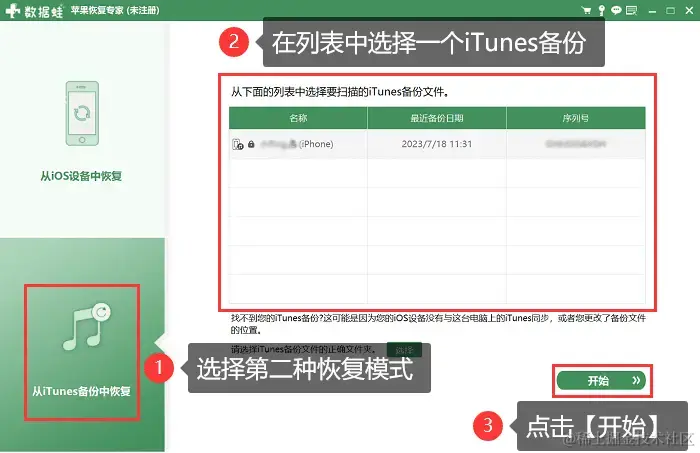This screenshot has height=453, width=700.
Task: Open the menu list icon in title bar
Action: coord(631,10)
